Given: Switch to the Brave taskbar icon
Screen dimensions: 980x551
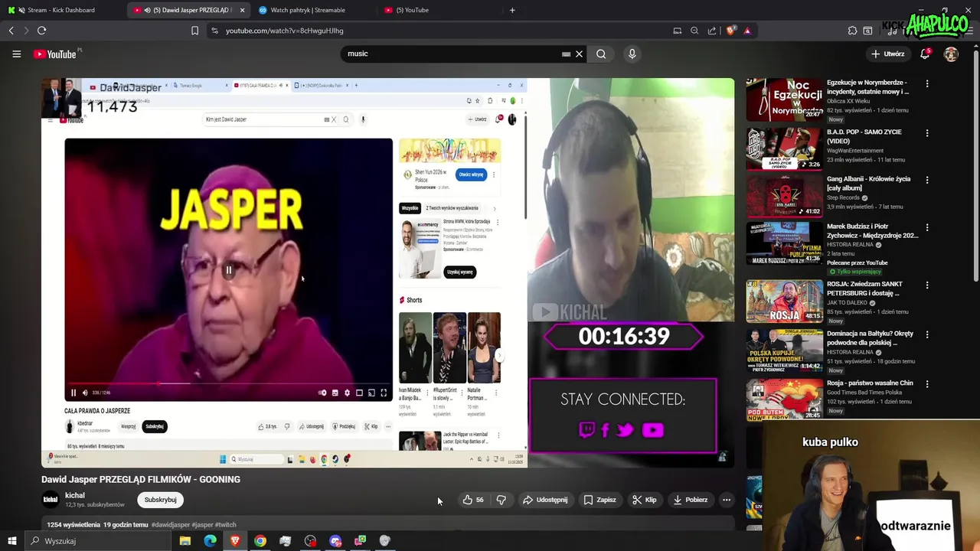Looking at the screenshot, I should (x=235, y=541).
